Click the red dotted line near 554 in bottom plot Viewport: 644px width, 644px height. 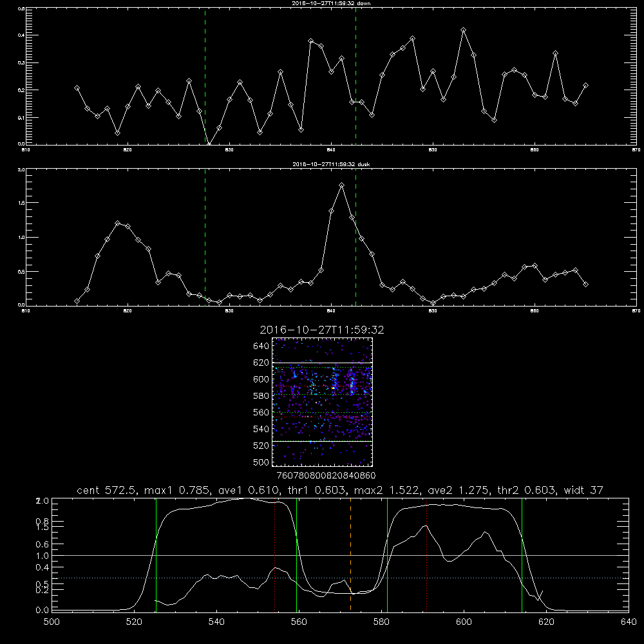tap(275, 554)
